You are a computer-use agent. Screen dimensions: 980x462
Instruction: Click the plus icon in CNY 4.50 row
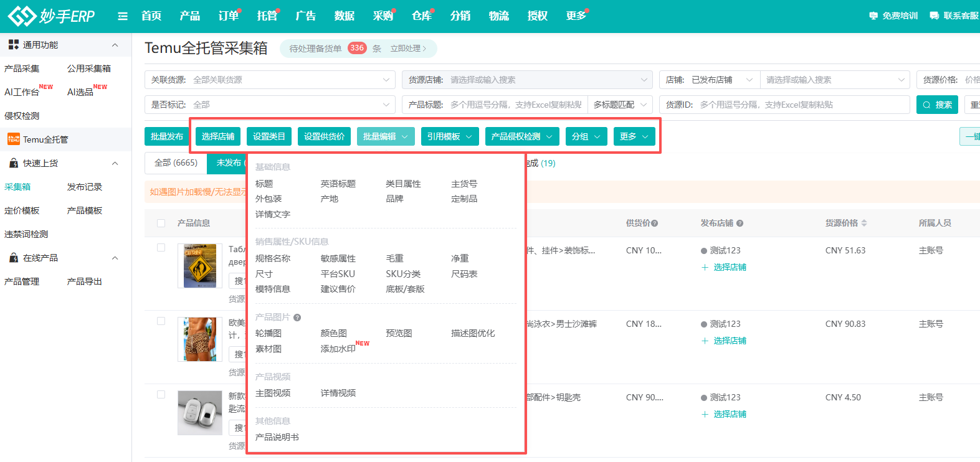[705, 415]
